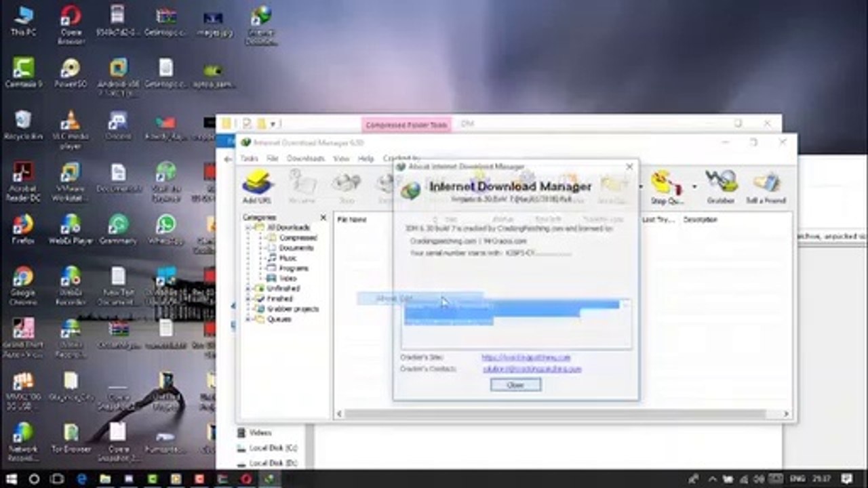Screen dimensions: 868x488
Task: Open File Explorer from the taskbar
Action: pos(105,479)
